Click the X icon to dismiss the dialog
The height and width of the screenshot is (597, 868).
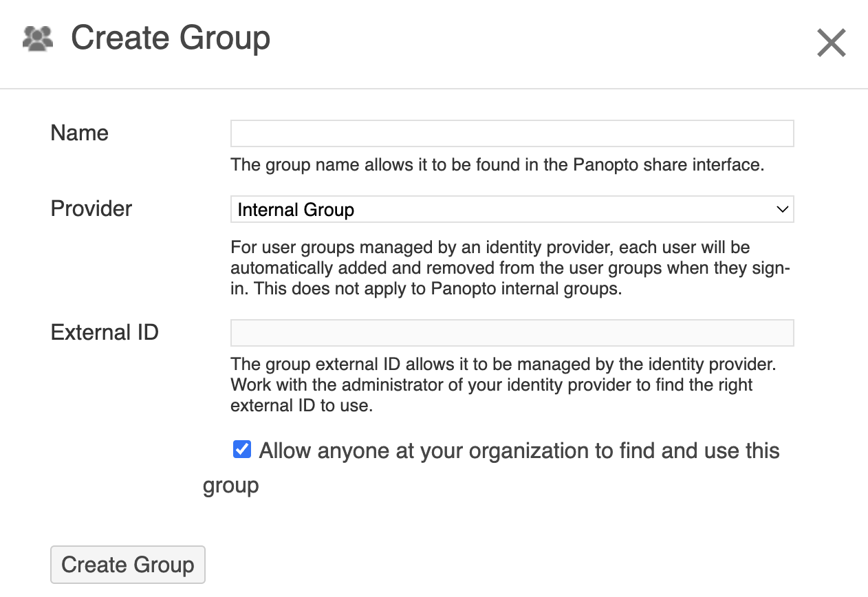(x=831, y=43)
